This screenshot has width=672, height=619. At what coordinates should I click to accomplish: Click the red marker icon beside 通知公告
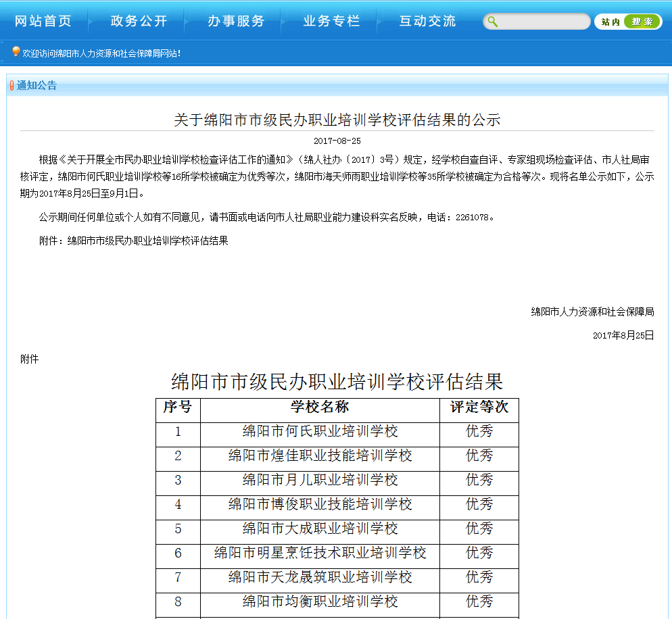click(11, 86)
